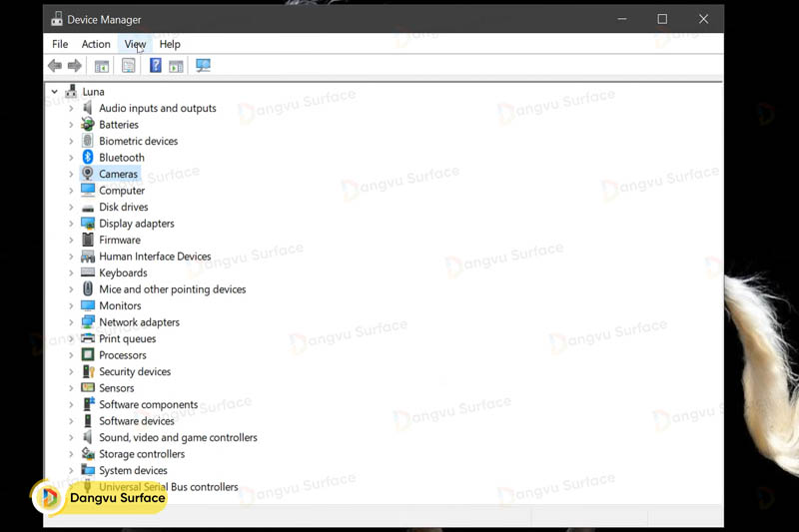Click the Biometric devices fingerprint icon

coord(88,141)
